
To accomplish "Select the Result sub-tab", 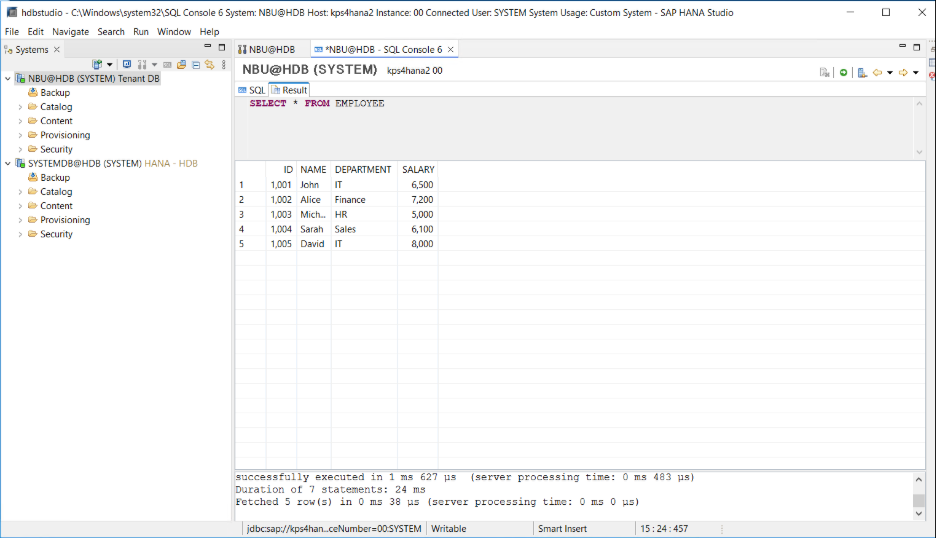I will [290, 90].
